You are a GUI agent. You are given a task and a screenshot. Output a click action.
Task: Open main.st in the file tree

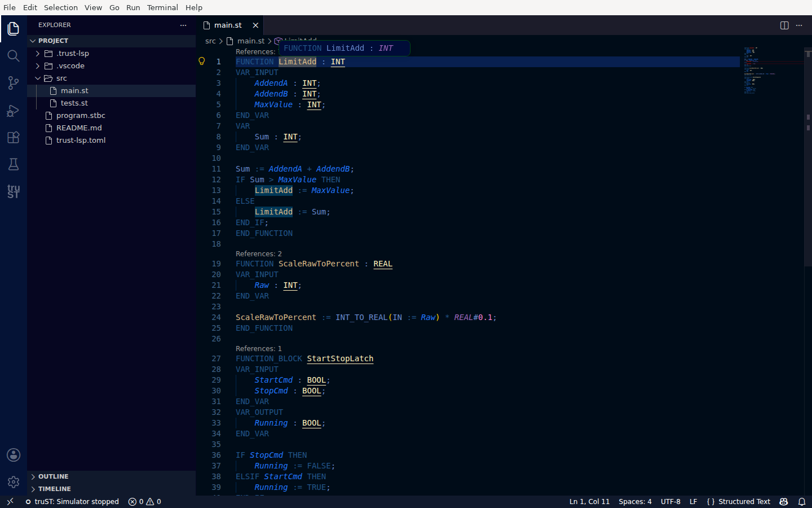click(112, 90)
